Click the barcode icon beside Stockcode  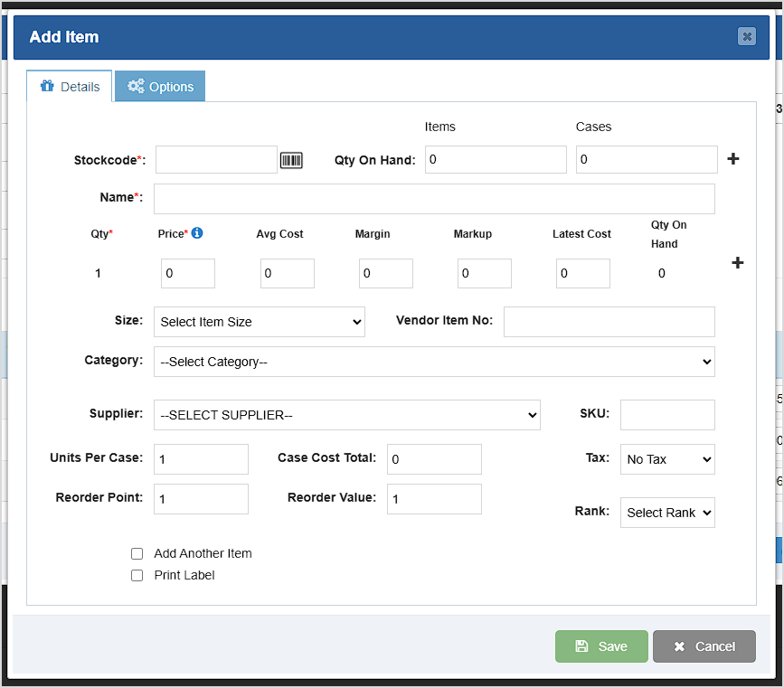pos(292,159)
